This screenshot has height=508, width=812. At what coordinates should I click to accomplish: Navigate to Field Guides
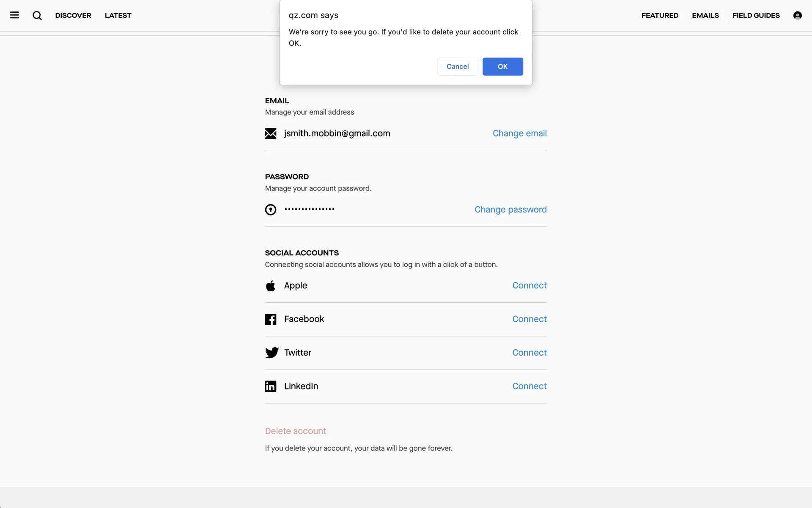coord(756,15)
